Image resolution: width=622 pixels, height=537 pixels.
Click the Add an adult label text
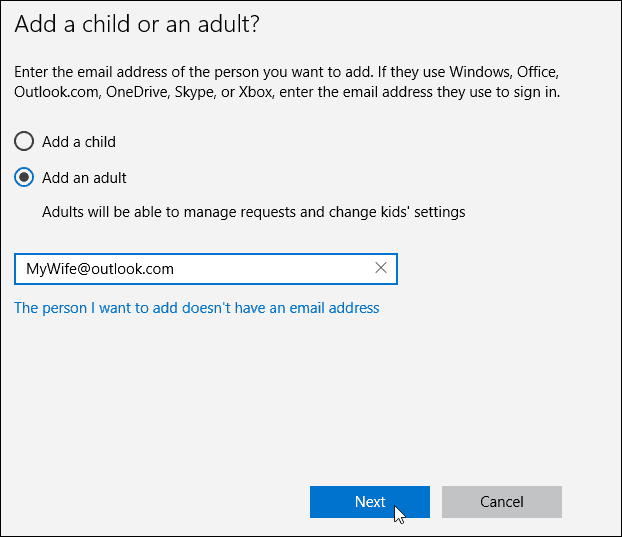pos(84,178)
